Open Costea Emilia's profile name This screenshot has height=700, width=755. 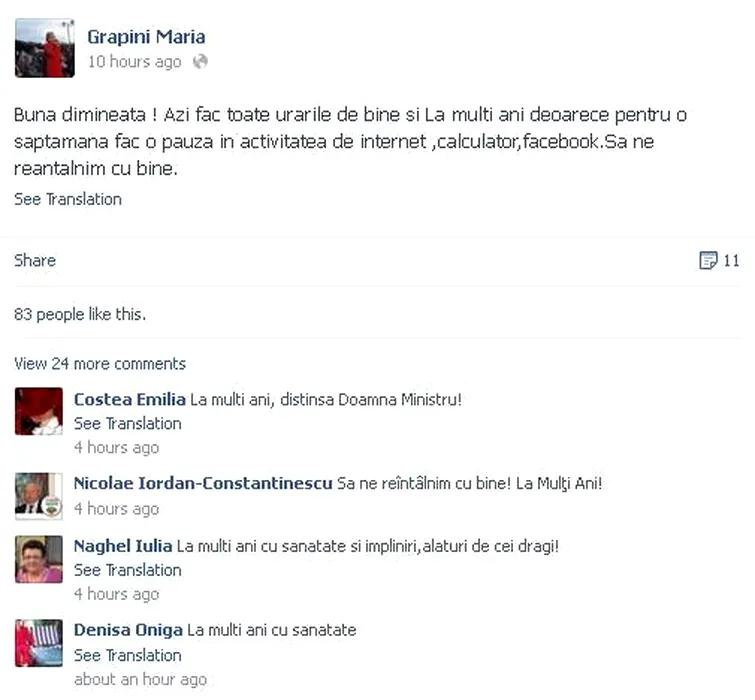click(x=130, y=399)
